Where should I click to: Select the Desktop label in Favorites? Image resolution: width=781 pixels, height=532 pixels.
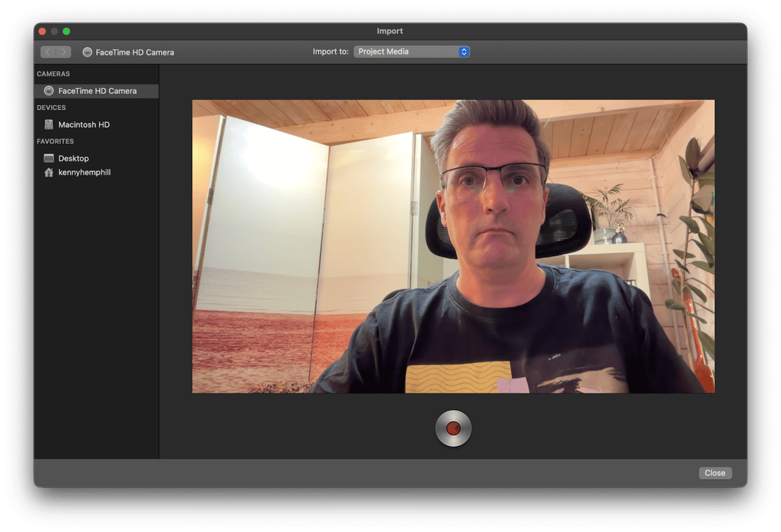[x=74, y=159]
